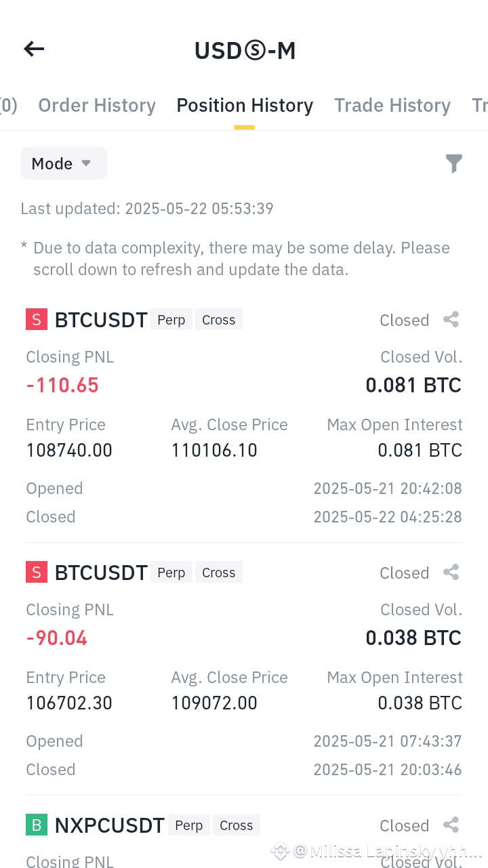Switch to the Order History tab
The image size is (488, 868).
pos(97,106)
